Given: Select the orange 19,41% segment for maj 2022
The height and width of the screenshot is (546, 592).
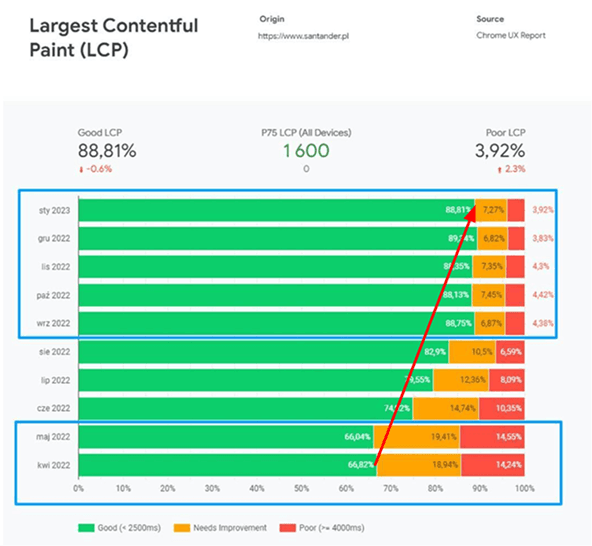Looking at the screenshot, I should [x=416, y=437].
